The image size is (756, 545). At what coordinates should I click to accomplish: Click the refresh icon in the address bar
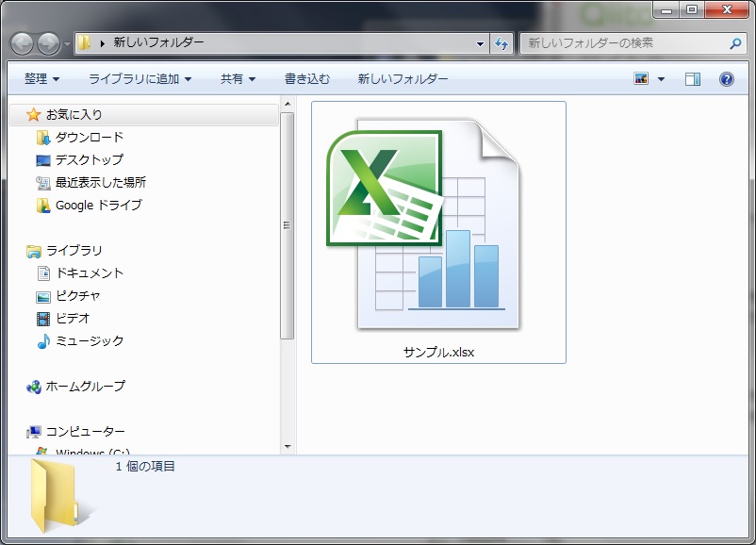click(502, 43)
